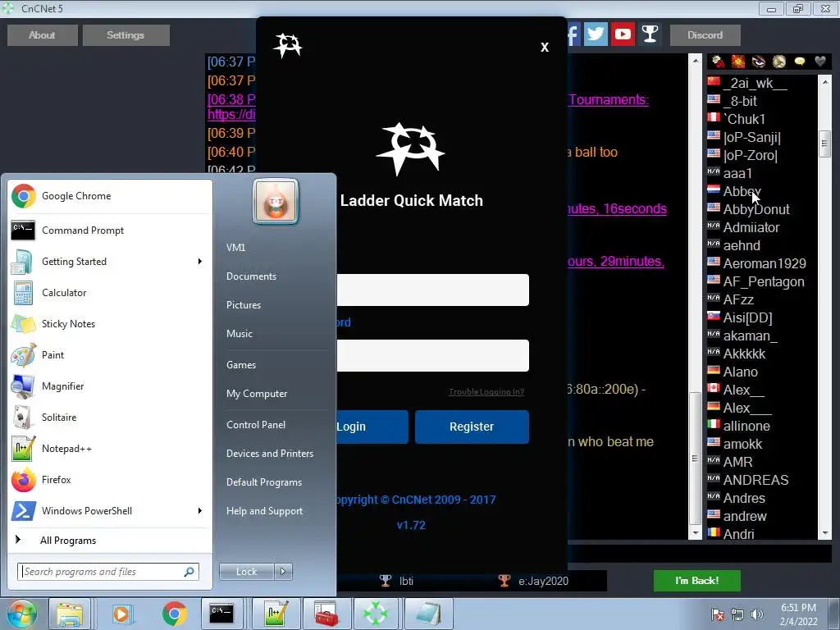The height and width of the screenshot is (630, 840).
Task: Click the password input field
Action: (x=433, y=356)
